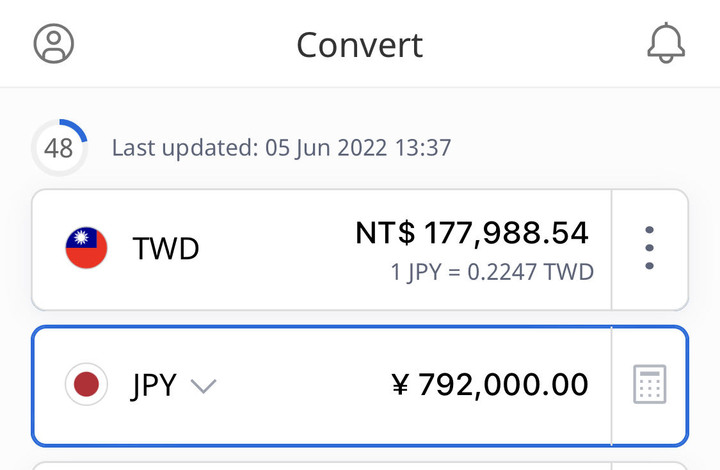Image resolution: width=720 pixels, height=470 pixels.
Task: Click the ¥ yen symbol
Action: [x=401, y=385]
